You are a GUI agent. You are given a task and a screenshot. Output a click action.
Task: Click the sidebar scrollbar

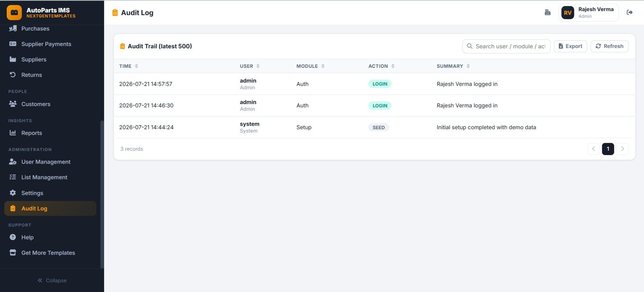pos(102,194)
